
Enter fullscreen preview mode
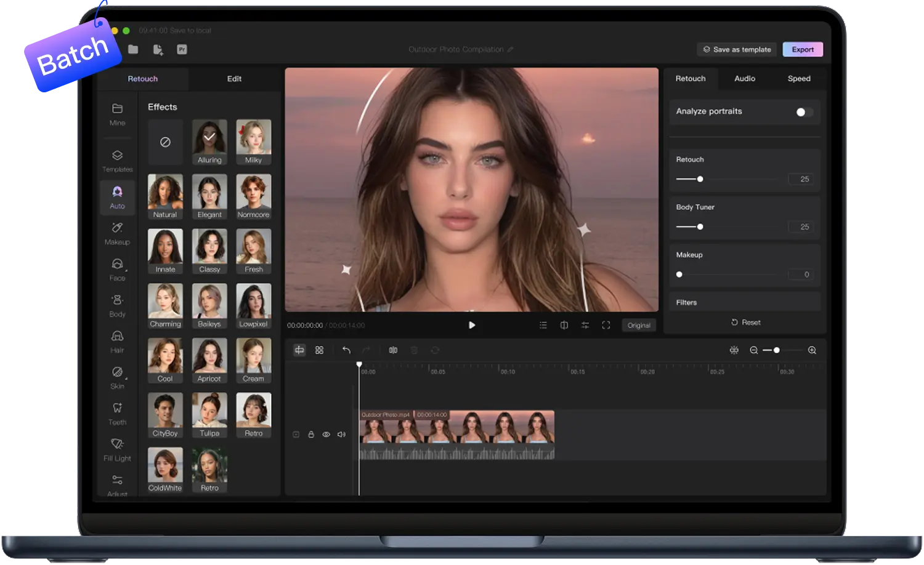click(x=606, y=325)
